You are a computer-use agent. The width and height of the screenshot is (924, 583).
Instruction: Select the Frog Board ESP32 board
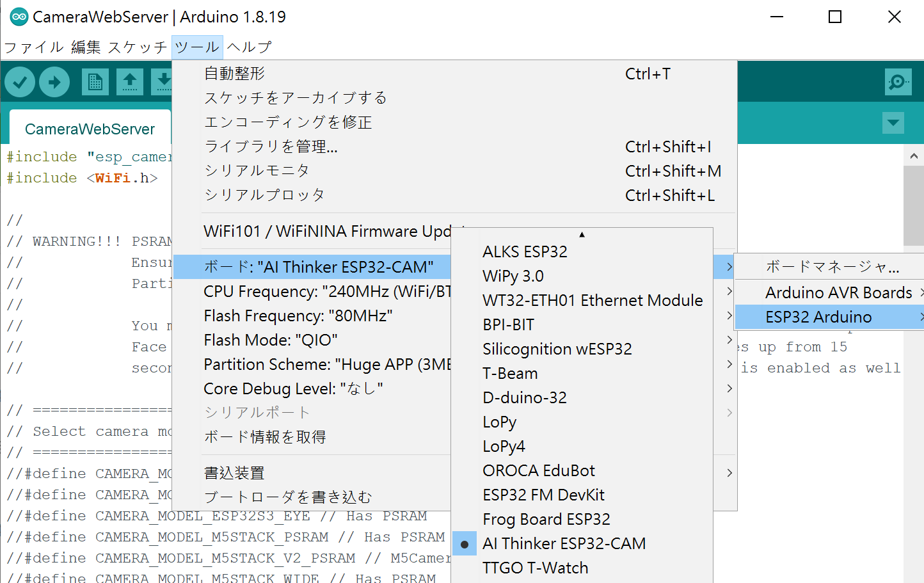coord(582,519)
